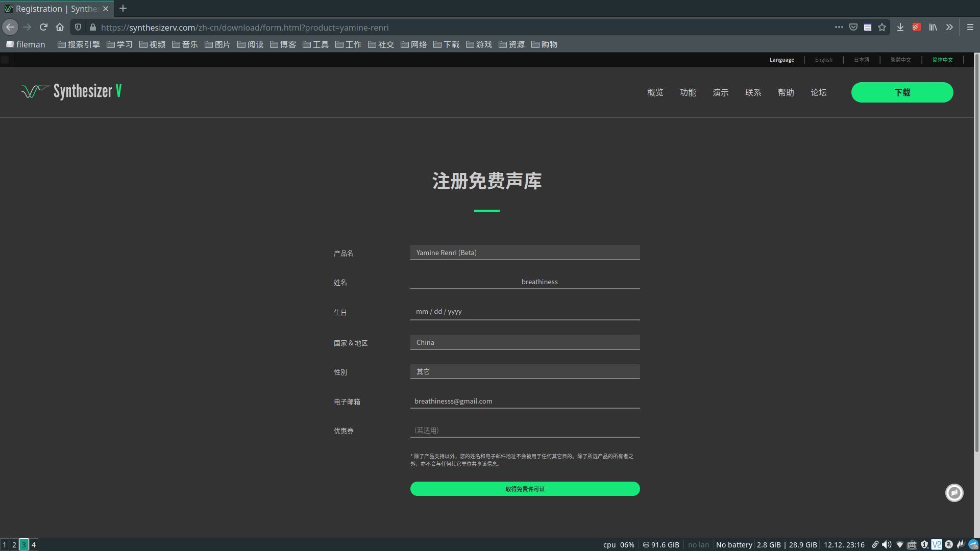Switch language to English

[823, 60]
